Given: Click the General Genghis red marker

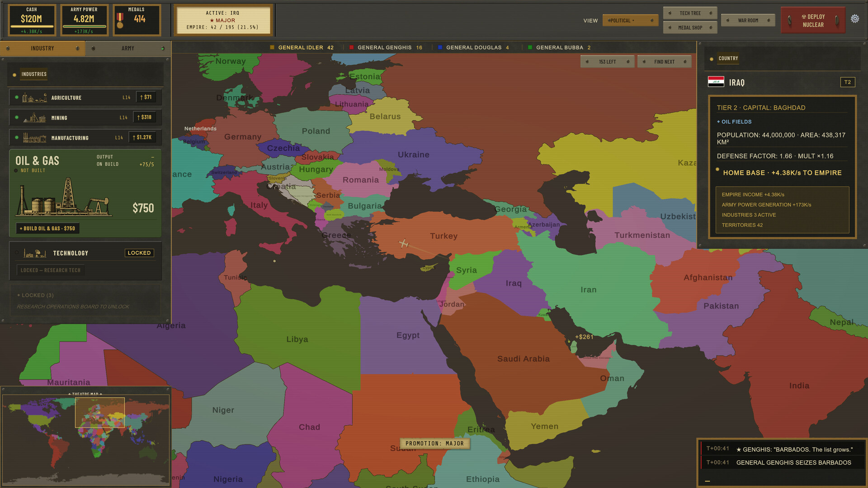Looking at the screenshot, I should click(x=351, y=47).
